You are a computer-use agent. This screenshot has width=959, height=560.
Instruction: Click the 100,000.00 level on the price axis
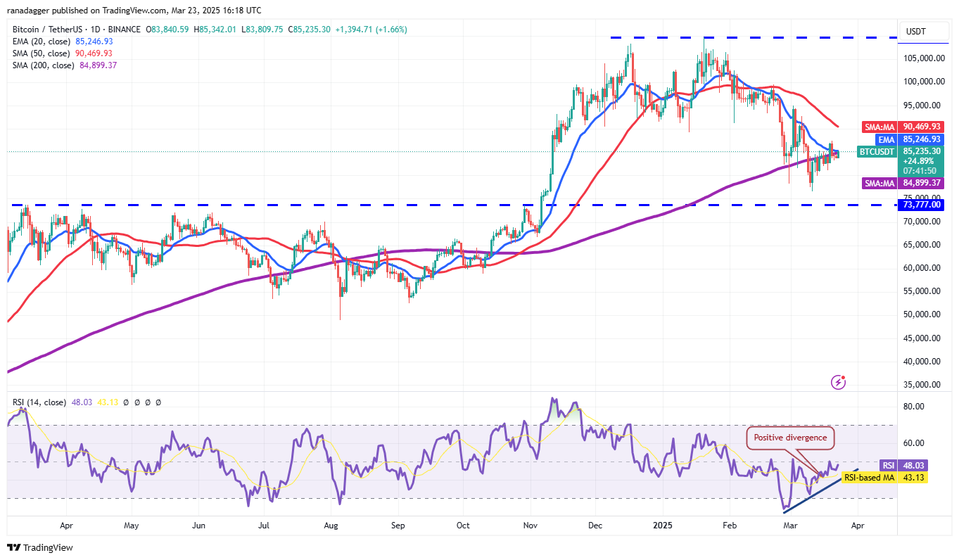tap(922, 82)
